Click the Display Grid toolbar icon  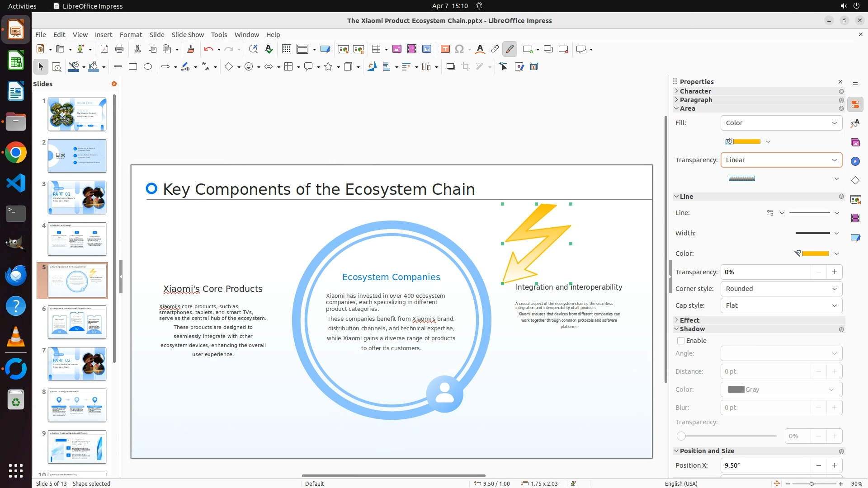pyautogui.click(x=286, y=49)
